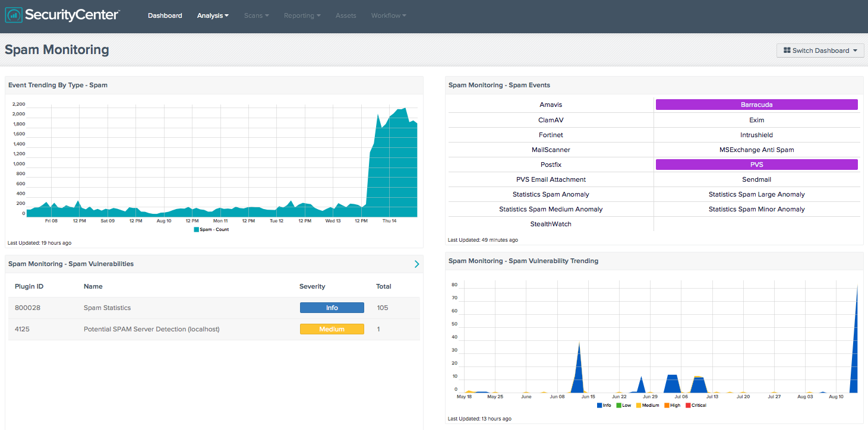Expand Spam Vulnerabilities panel with chevron arrow
The width and height of the screenshot is (868, 430).
coord(416,264)
